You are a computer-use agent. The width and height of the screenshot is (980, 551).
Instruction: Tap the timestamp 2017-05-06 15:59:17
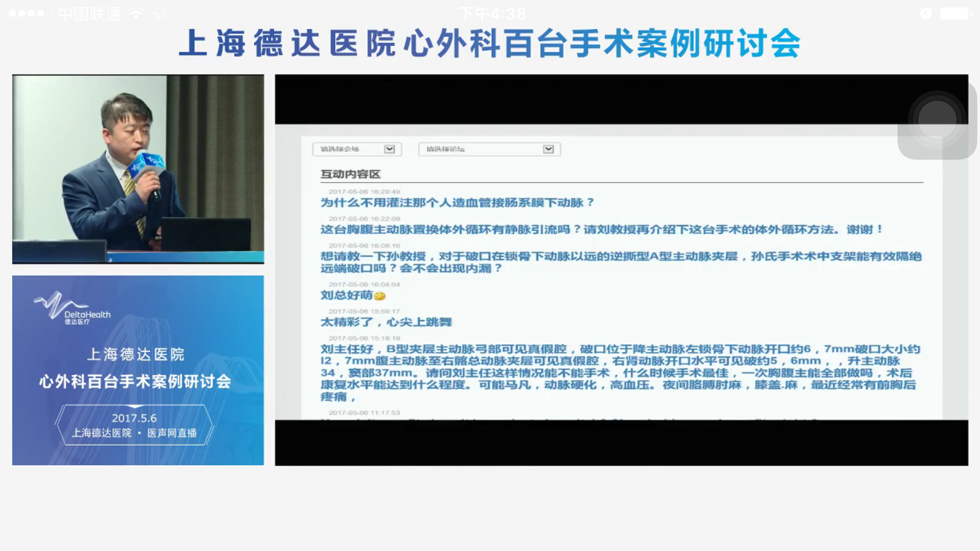364,311
